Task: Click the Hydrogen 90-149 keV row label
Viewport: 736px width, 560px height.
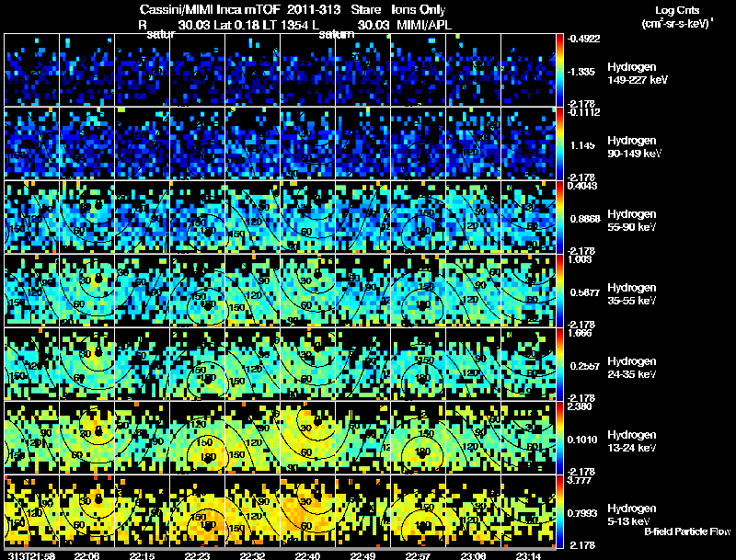Action: click(634, 147)
